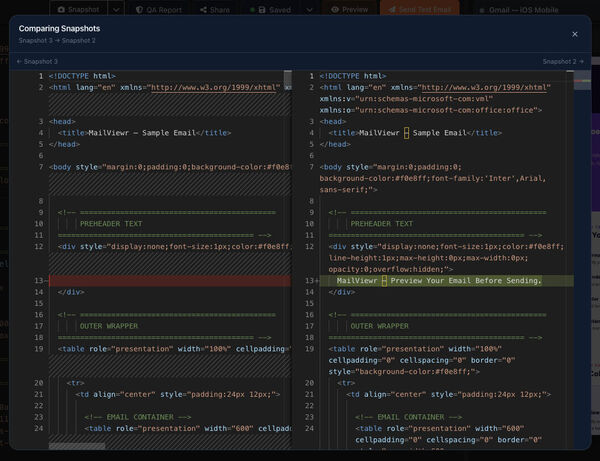Click the Saved status button
The width and height of the screenshot is (600, 461).
click(x=270, y=10)
